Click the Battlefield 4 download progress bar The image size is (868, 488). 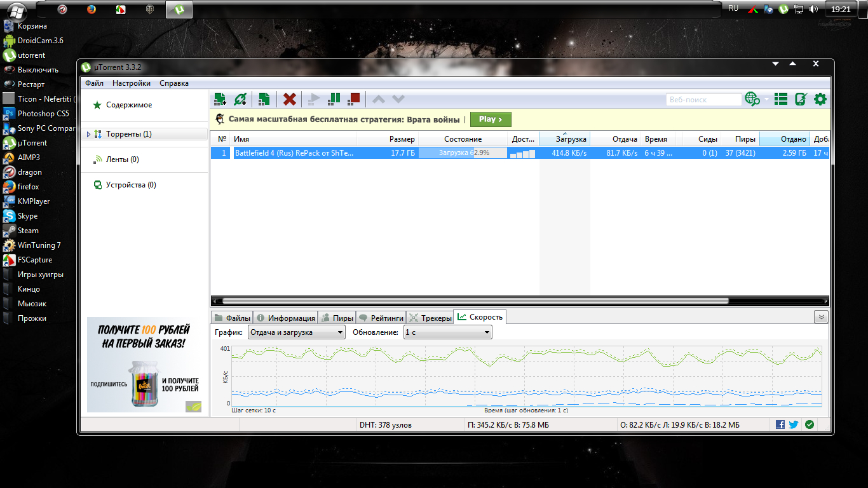[x=463, y=153]
